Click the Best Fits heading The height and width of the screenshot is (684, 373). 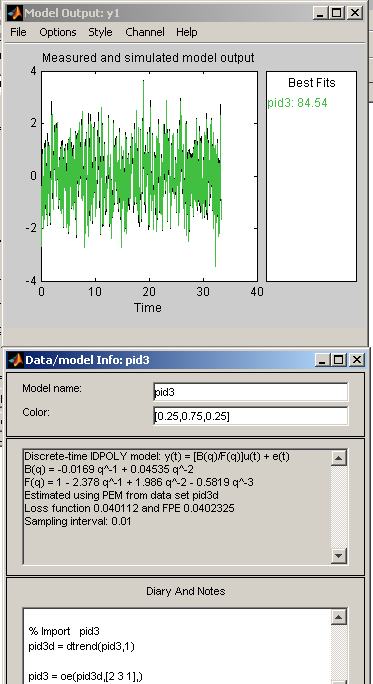click(311, 83)
